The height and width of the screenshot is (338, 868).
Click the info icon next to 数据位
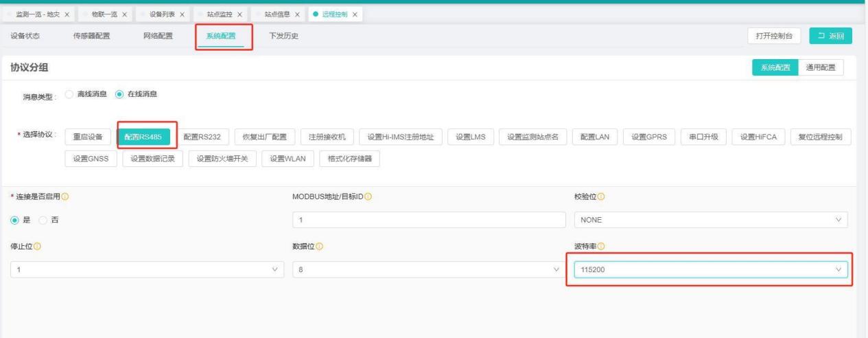[x=320, y=247]
